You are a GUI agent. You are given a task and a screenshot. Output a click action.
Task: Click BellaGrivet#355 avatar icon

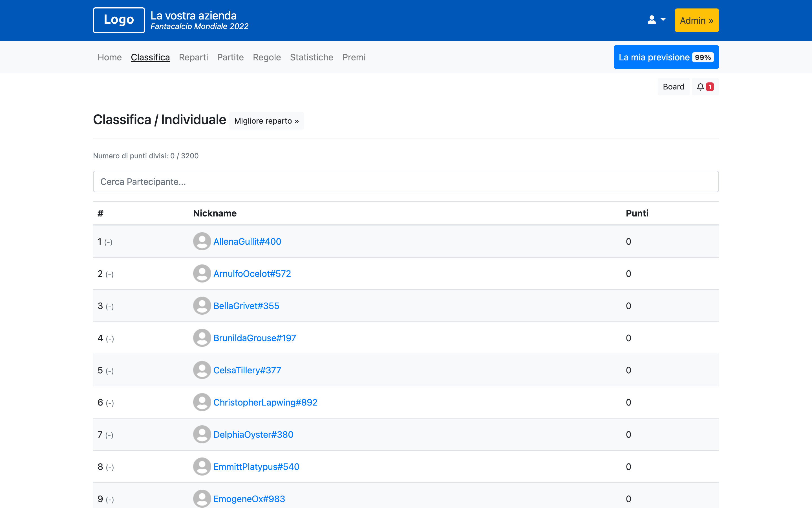click(x=202, y=306)
